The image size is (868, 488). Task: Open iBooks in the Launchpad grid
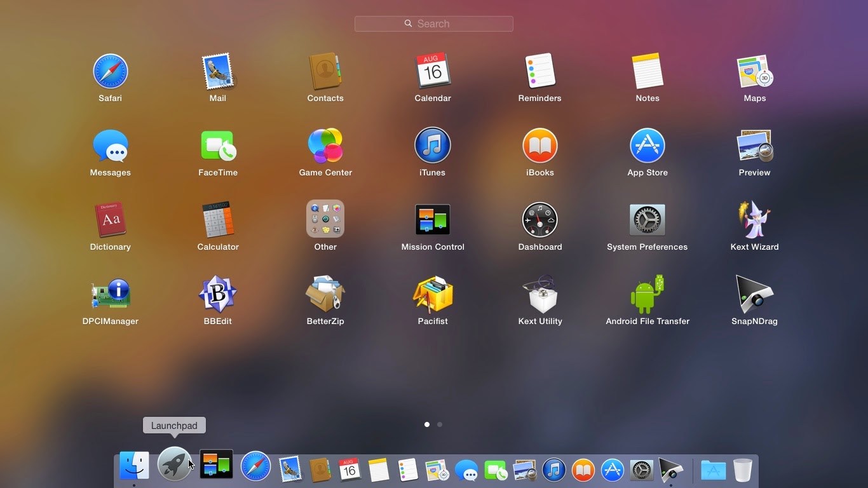point(540,146)
